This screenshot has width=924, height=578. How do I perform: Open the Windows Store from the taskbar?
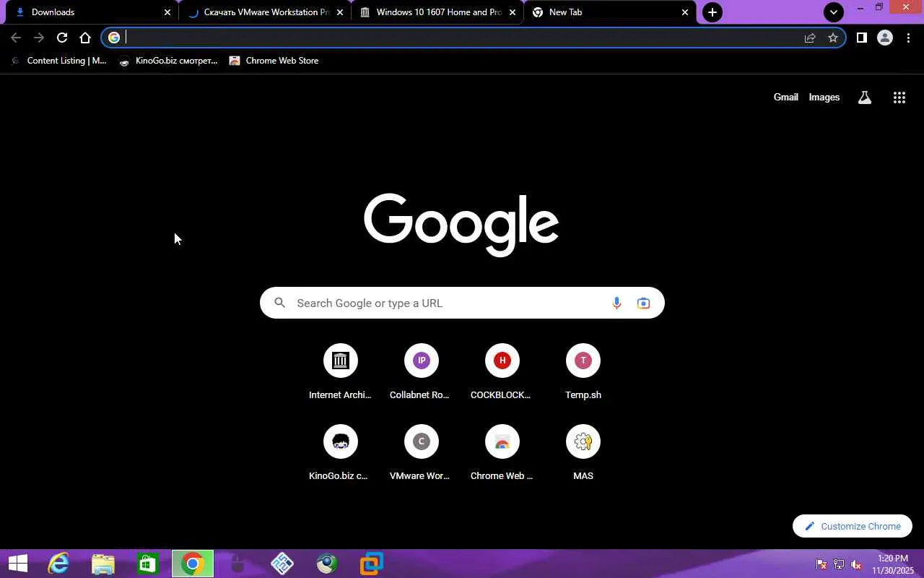tap(148, 564)
